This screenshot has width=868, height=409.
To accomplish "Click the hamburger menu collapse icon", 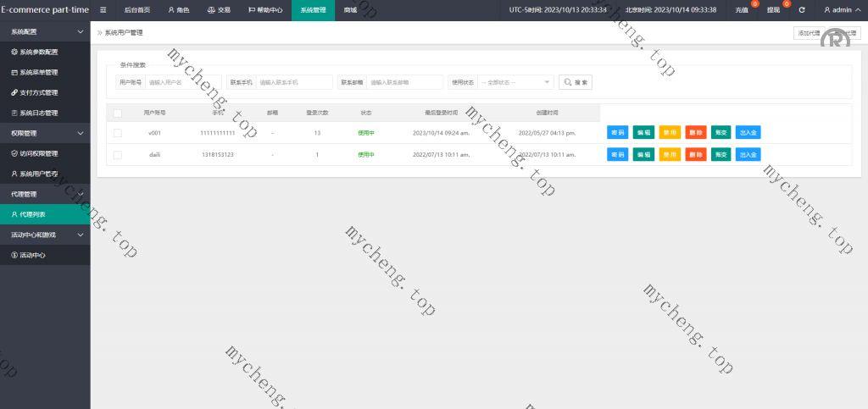I will 103,10.
